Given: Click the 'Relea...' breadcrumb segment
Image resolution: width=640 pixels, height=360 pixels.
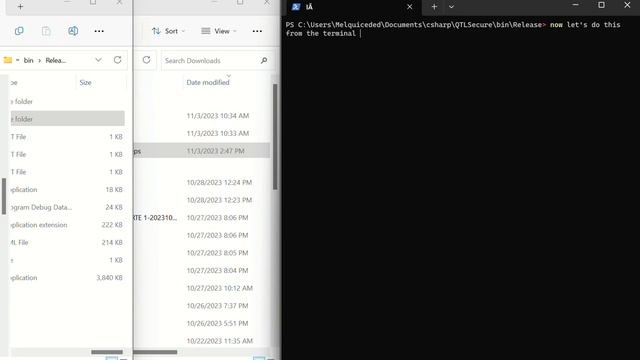Looking at the screenshot, I should coord(56,60).
